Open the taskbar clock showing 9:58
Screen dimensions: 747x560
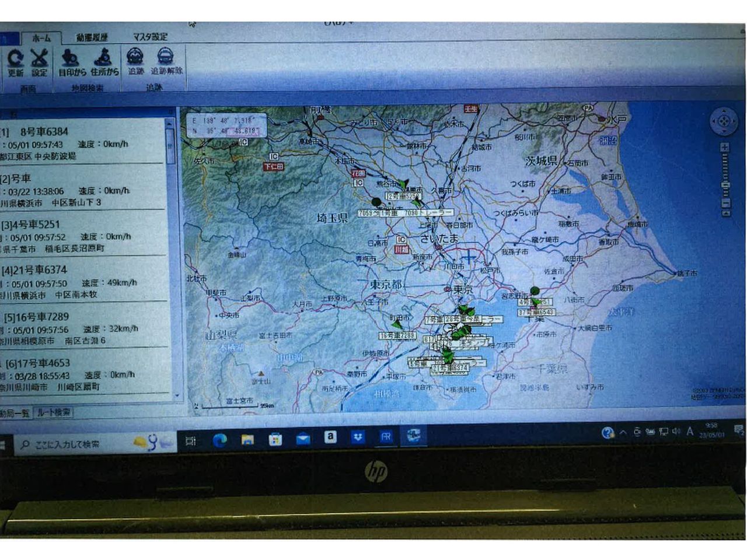point(712,430)
